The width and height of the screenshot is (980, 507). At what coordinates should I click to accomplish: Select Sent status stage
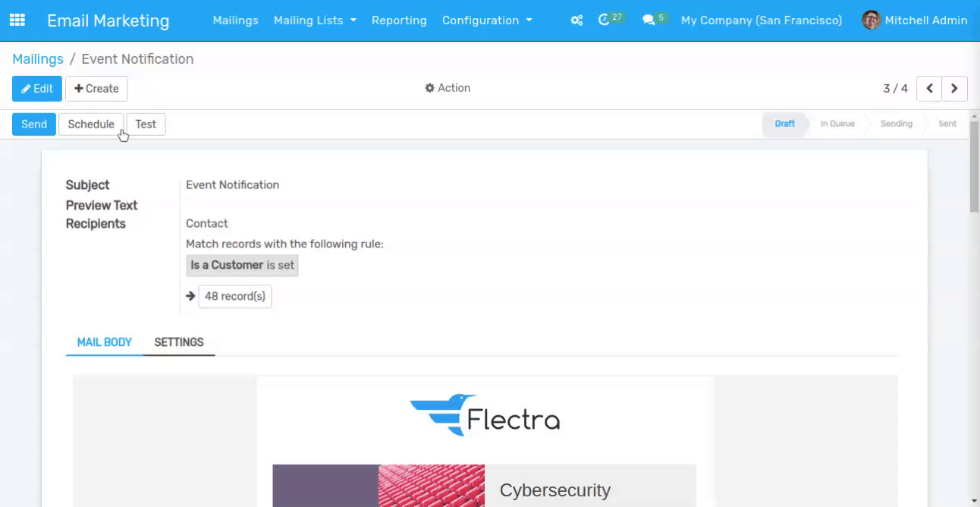947,124
